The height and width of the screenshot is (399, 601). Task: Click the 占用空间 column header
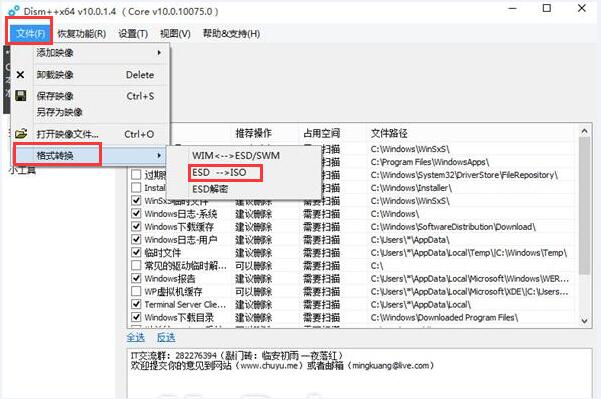(321, 133)
